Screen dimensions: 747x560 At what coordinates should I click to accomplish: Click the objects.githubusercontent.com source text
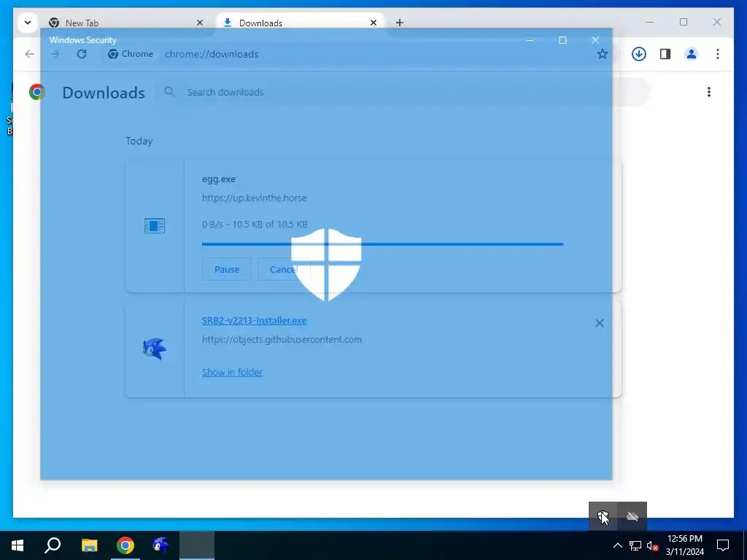pyautogui.click(x=282, y=340)
